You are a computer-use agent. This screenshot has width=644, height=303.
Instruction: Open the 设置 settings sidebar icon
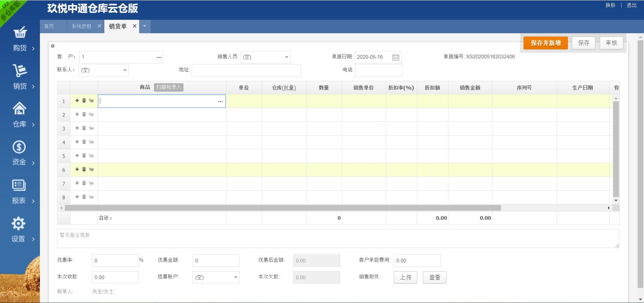pyautogui.click(x=18, y=223)
